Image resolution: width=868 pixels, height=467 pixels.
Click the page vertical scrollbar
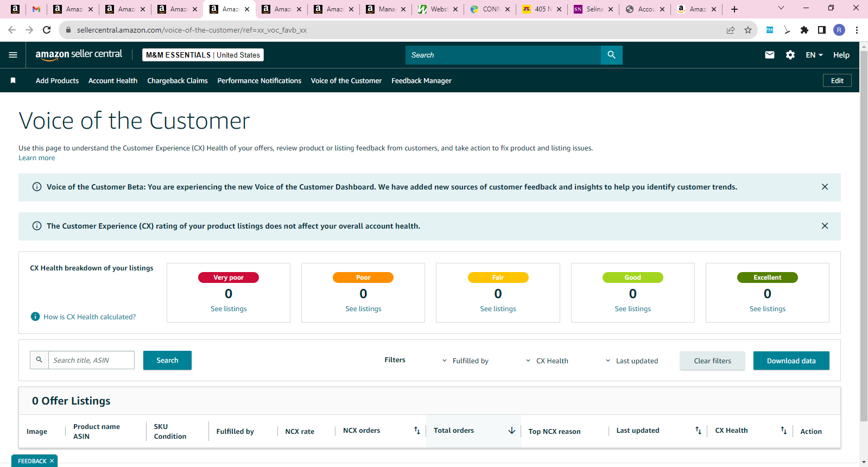pos(864,236)
